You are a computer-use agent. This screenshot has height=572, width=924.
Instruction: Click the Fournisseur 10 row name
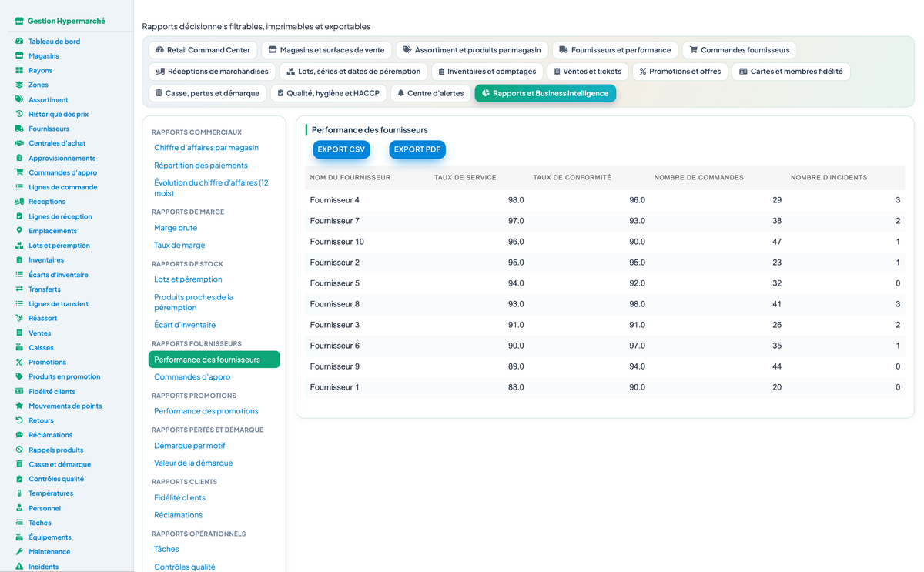(337, 242)
